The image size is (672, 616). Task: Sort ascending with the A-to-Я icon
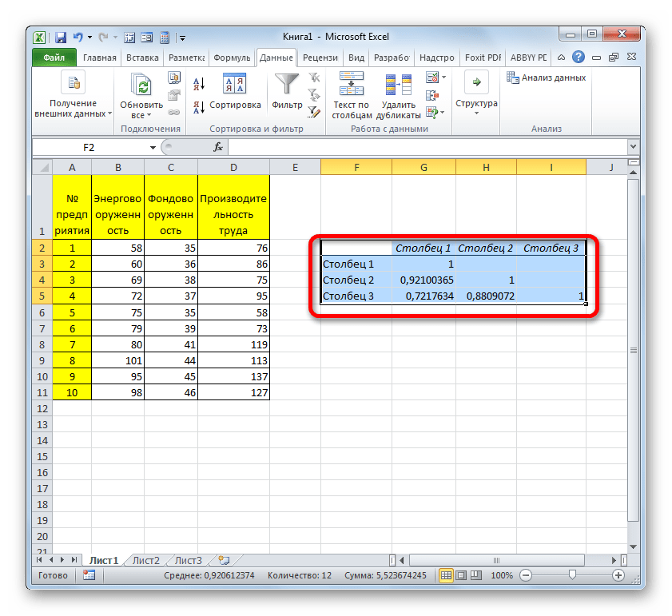click(198, 84)
